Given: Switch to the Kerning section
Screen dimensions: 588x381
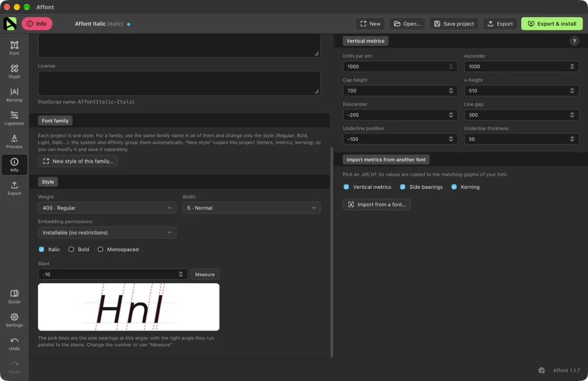Looking at the screenshot, I should point(14,95).
